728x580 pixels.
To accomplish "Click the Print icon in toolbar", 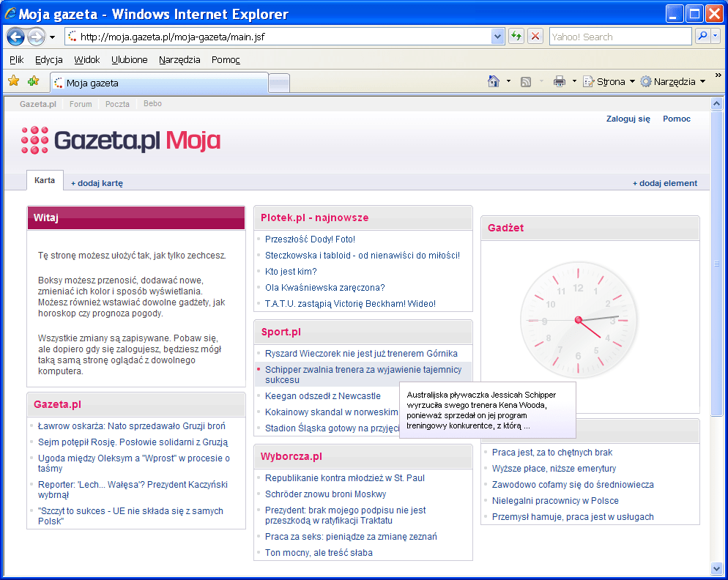I will click(560, 81).
